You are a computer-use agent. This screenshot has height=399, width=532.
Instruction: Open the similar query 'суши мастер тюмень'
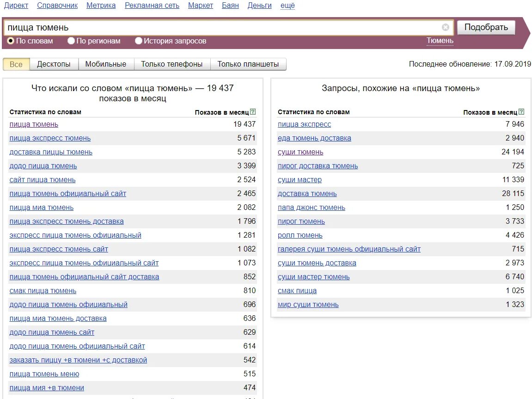pos(314,277)
